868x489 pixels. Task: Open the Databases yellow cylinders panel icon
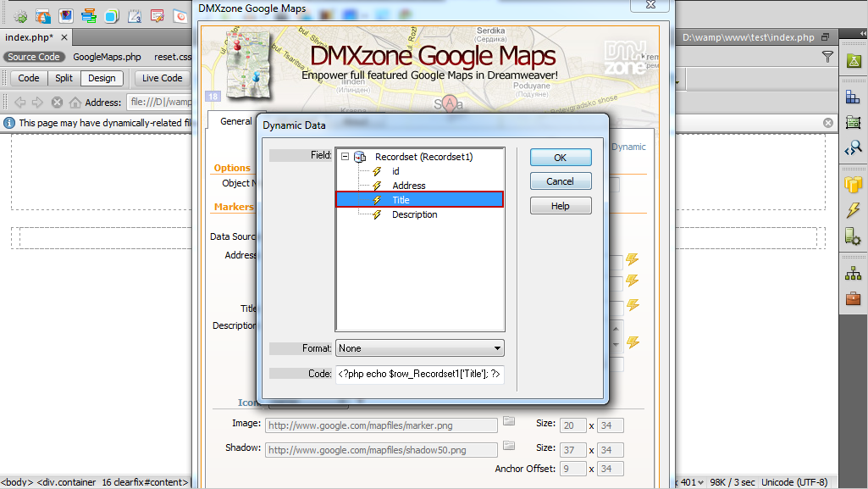click(x=853, y=185)
